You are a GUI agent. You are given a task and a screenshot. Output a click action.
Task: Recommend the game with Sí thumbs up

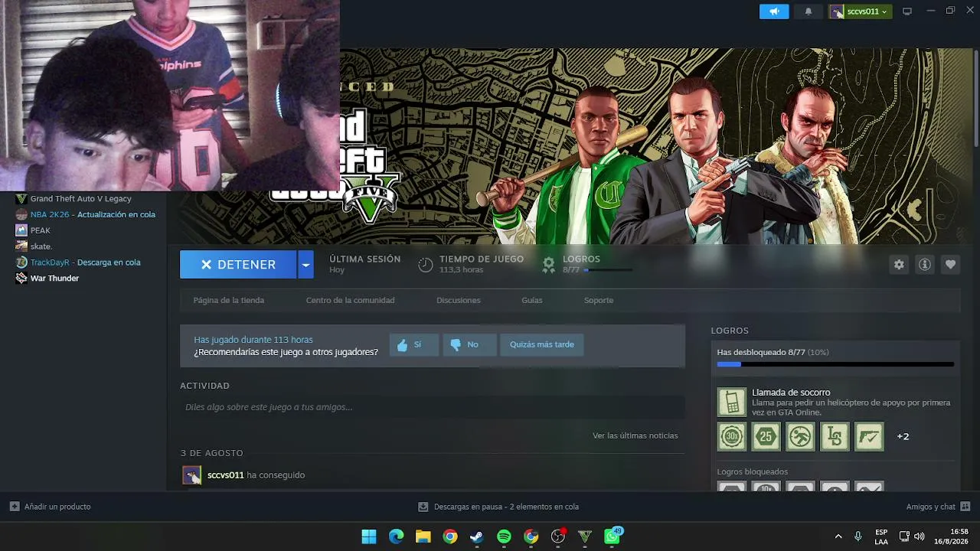pyautogui.click(x=414, y=345)
